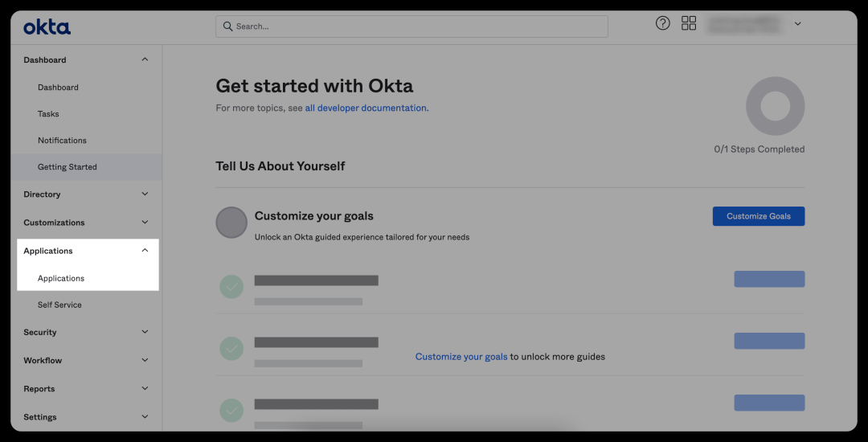Click the search magnifier icon
Screen dimensions: 868x442
(x=228, y=27)
